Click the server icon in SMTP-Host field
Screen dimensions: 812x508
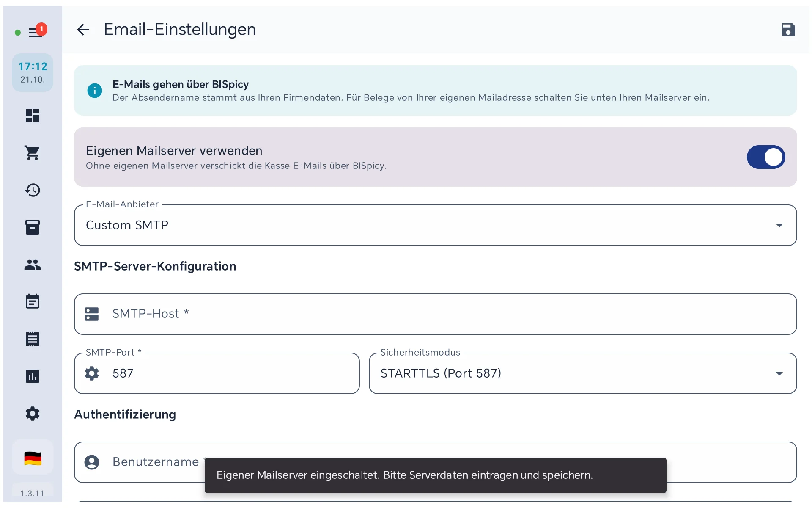click(92, 314)
